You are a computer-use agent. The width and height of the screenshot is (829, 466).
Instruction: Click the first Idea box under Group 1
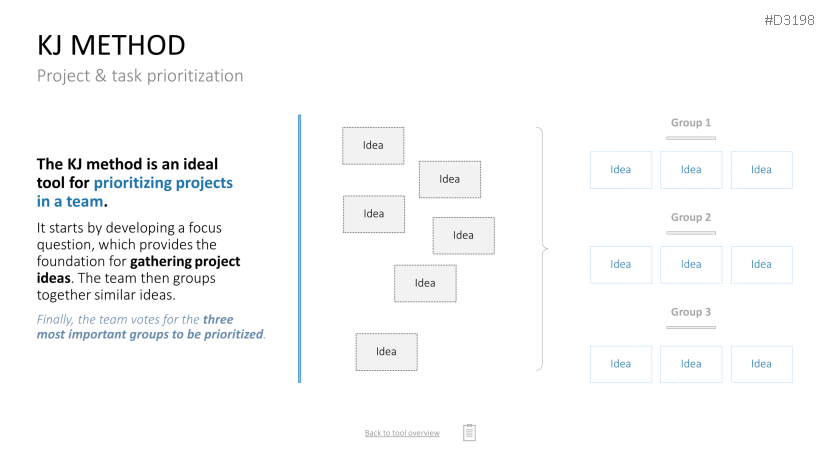click(x=621, y=170)
